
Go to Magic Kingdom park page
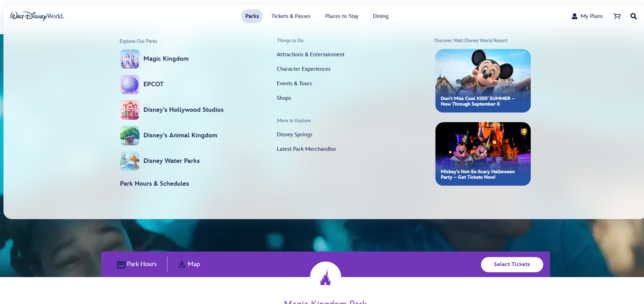(166, 59)
